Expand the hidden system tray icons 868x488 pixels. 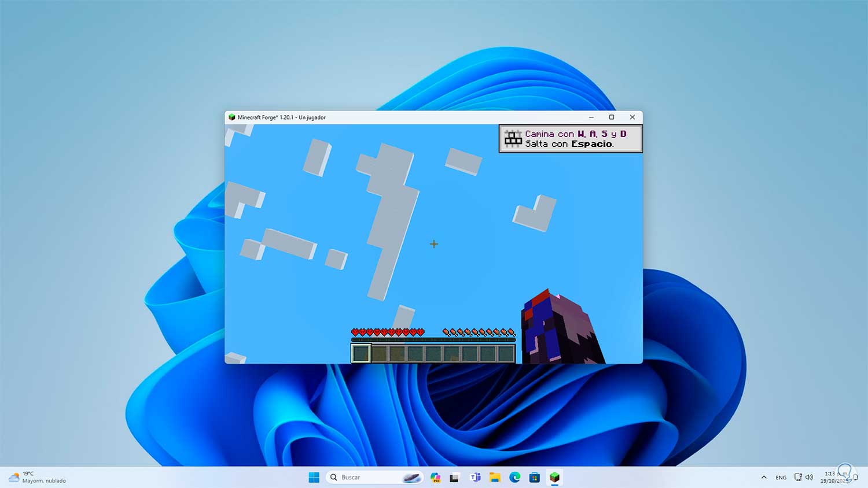(x=764, y=477)
